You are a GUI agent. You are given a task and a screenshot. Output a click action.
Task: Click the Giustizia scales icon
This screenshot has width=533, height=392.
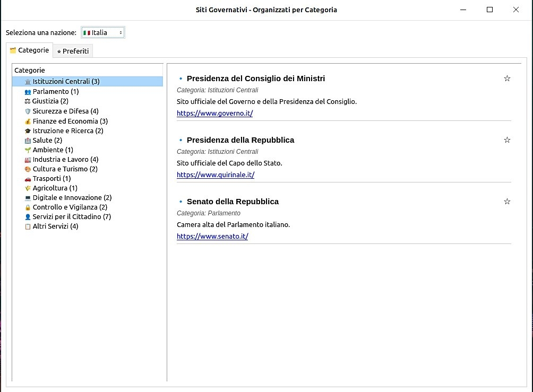point(28,101)
